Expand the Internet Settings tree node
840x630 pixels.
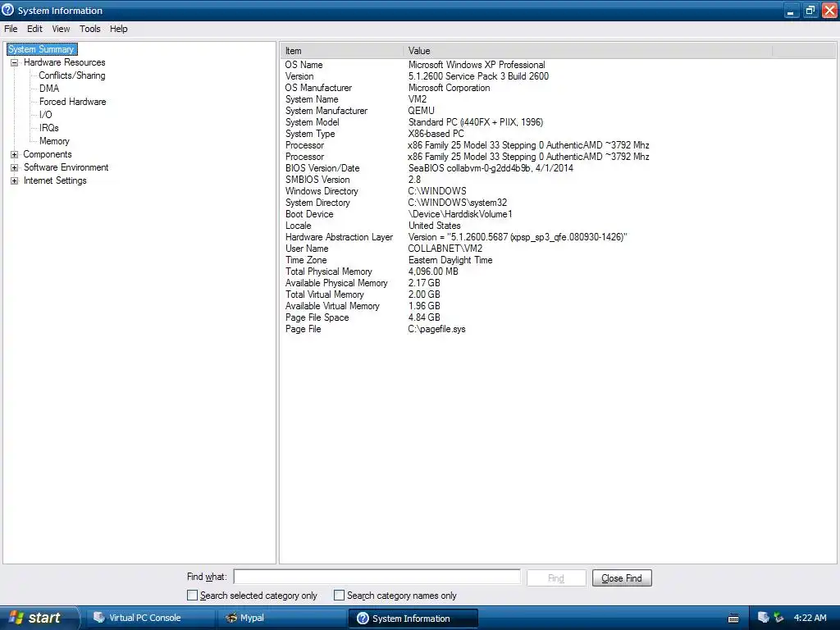point(15,180)
